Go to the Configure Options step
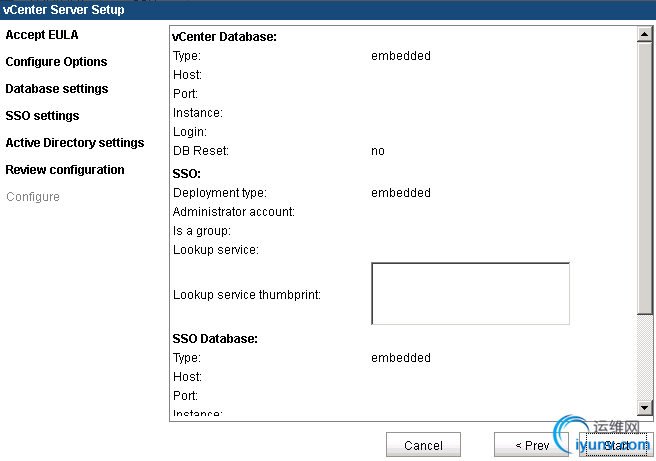 click(x=56, y=62)
